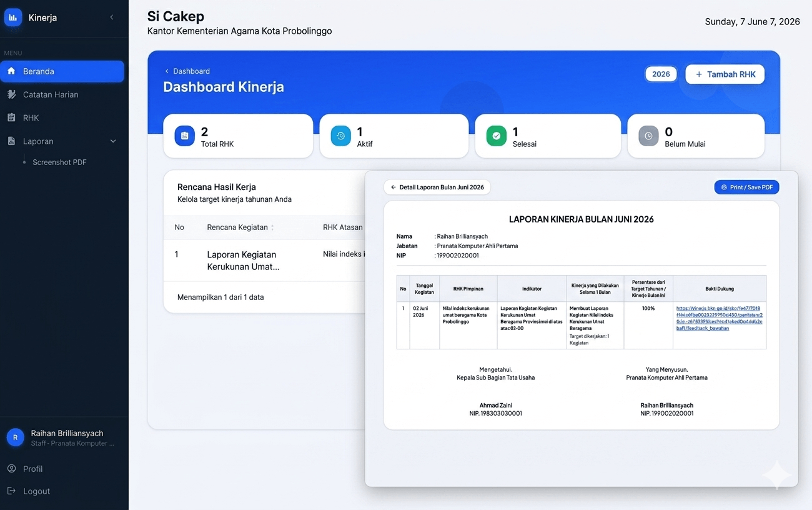This screenshot has height=510, width=812.
Task: Click NIP value 199002020001 in report header
Action: [x=458, y=255]
